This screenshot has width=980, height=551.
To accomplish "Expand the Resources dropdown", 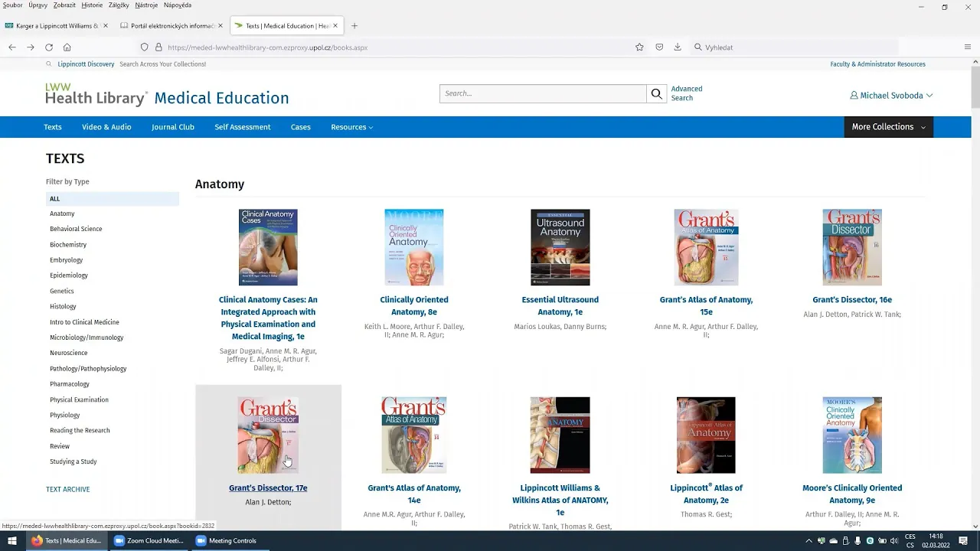I will (x=351, y=127).
